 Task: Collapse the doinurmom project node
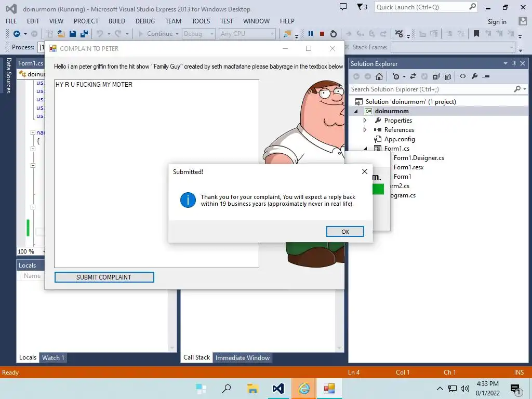coord(356,111)
